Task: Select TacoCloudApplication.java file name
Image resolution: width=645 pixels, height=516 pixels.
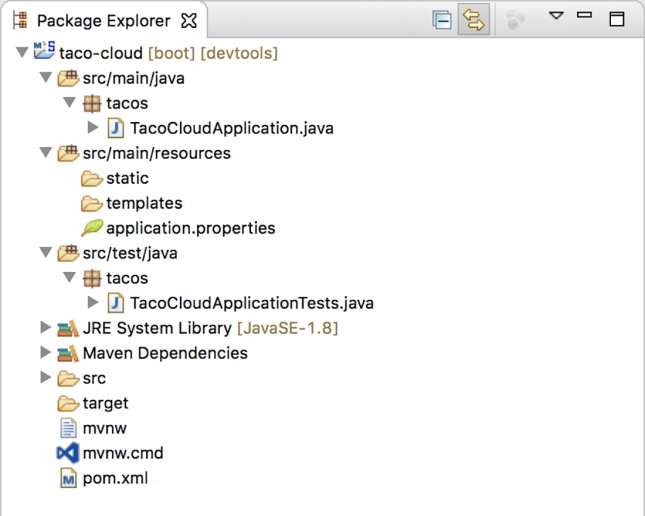Action: (x=232, y=128)
